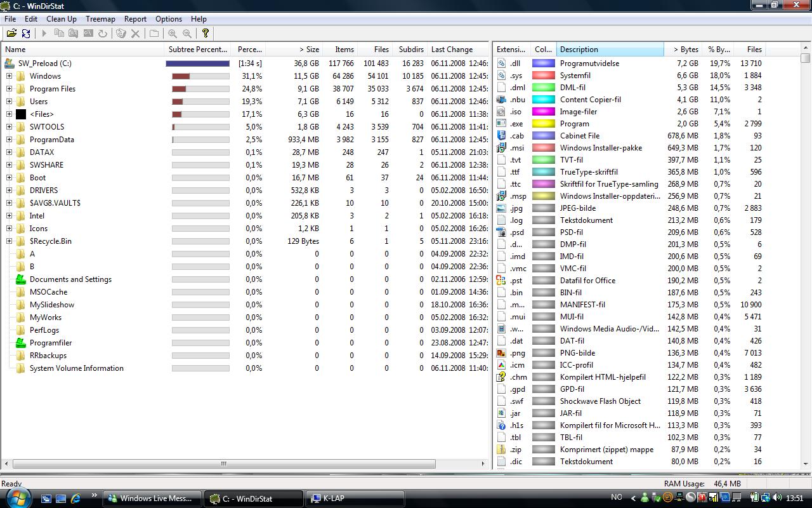The height and width of the screenshot is (508, 812).
Task: Click the Explorer Here toolbar icon
Action: 74,34
